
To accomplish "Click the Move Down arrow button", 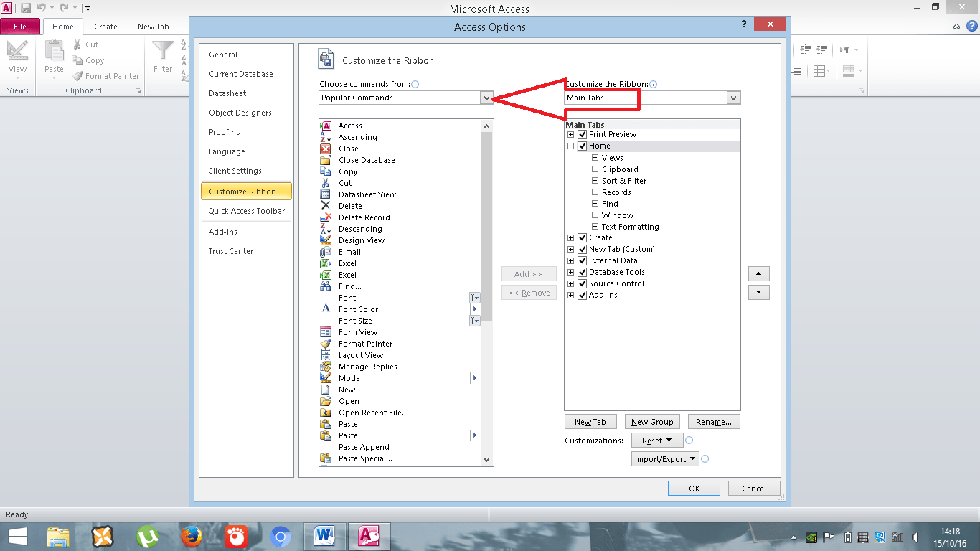I will (758, 293).
